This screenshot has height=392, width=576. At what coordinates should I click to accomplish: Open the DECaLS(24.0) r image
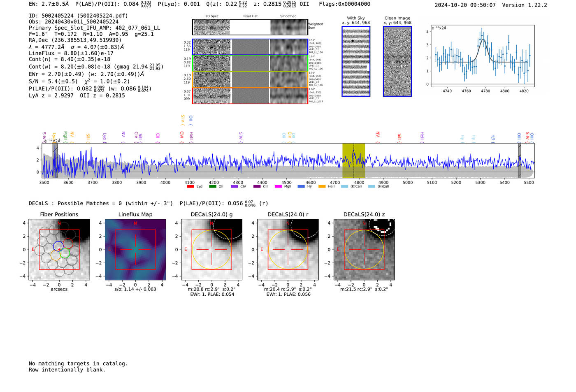tap(288, 249)
